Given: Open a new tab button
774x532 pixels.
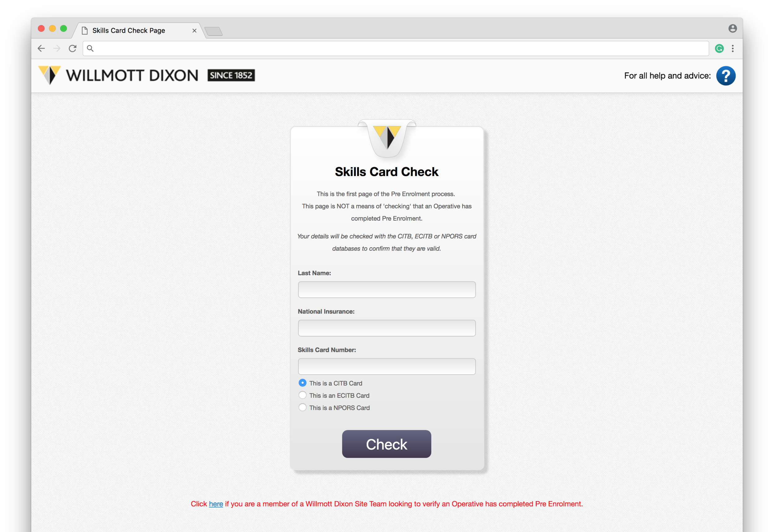Looking at the screenshot, I should (213, 31).
